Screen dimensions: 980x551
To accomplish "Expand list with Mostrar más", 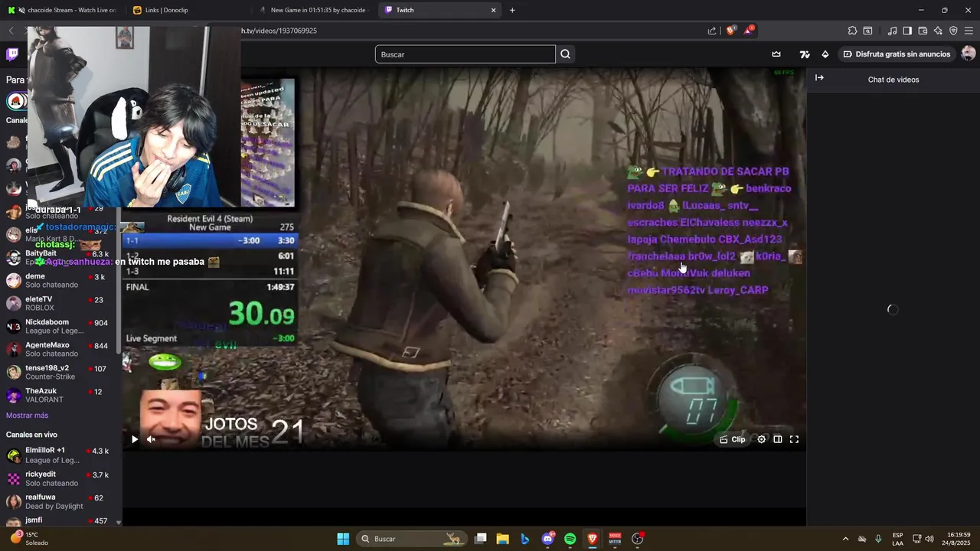I will tap(27, 416).
